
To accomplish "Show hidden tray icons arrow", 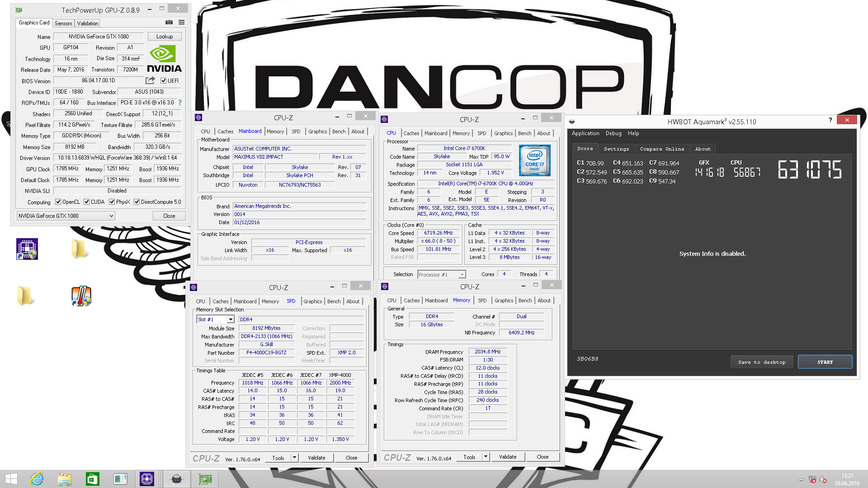I will [801, 479].
